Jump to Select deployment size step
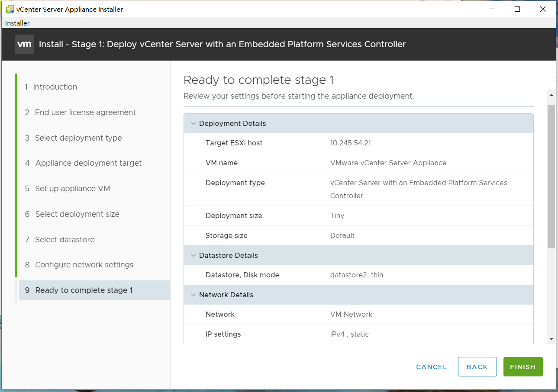558x392 pixels. 72,214
